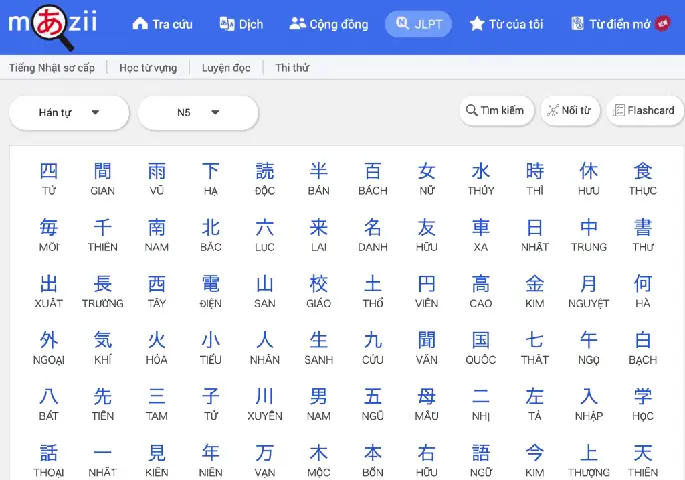Select kanji 書 THƯ
This screenshot has width=685, height=480.
click(643, 235)
